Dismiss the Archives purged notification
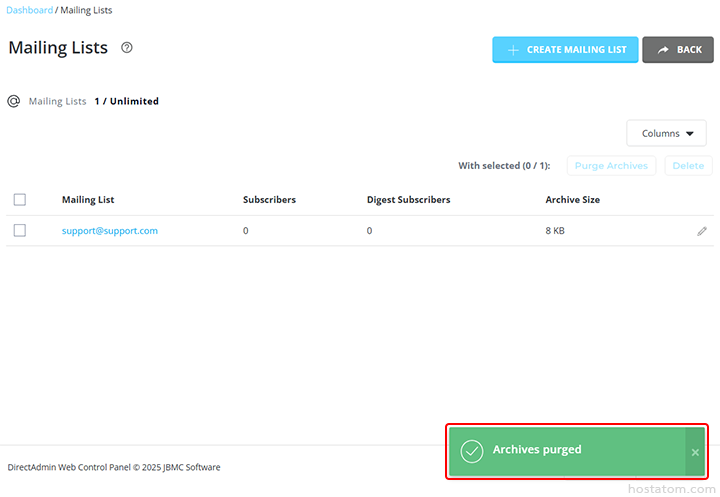 [x=695, y=452]
